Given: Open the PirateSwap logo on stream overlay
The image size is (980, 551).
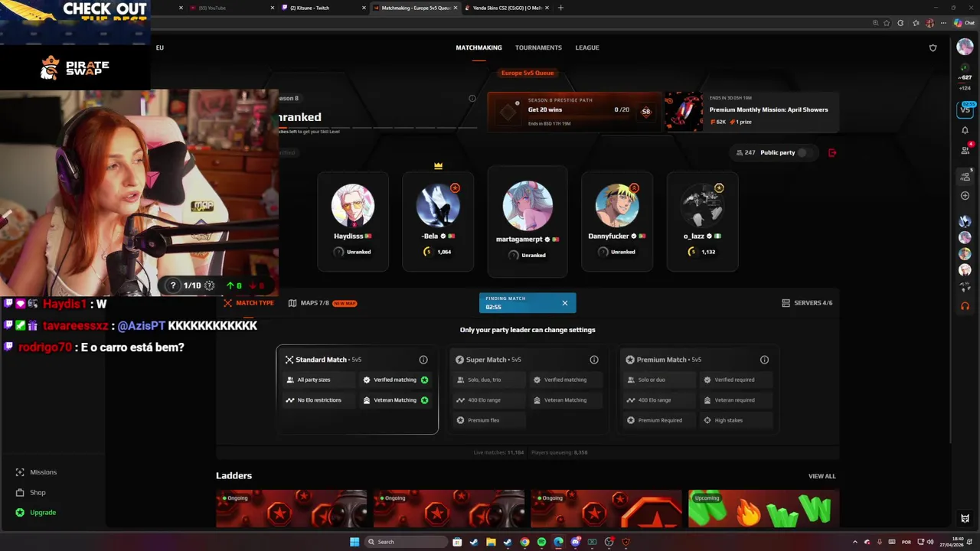Looking at the screenshot, I should (x=75, y=67).
